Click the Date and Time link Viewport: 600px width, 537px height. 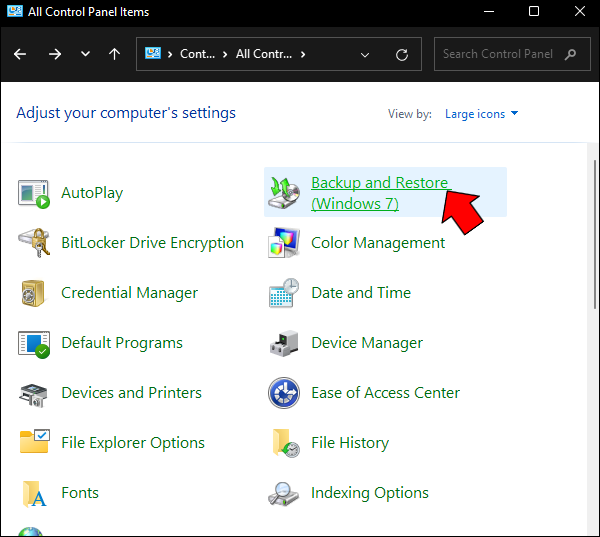click(x=361, y=293)
